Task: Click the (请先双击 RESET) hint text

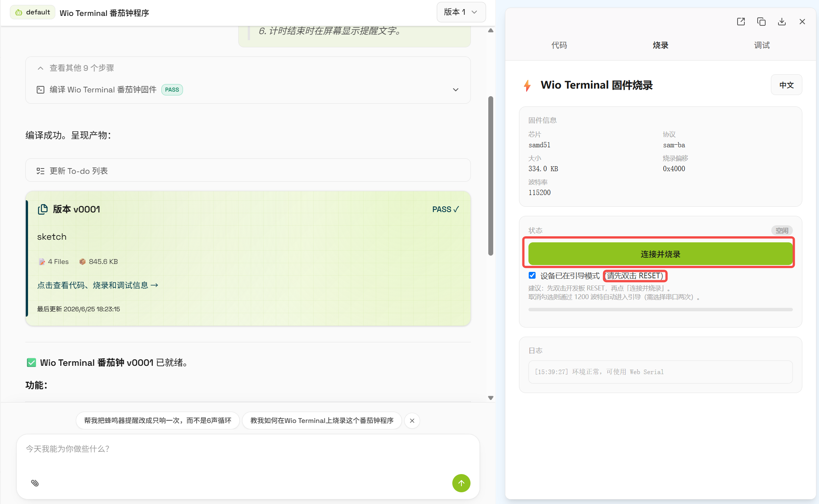Action: (x=635, y=276)
